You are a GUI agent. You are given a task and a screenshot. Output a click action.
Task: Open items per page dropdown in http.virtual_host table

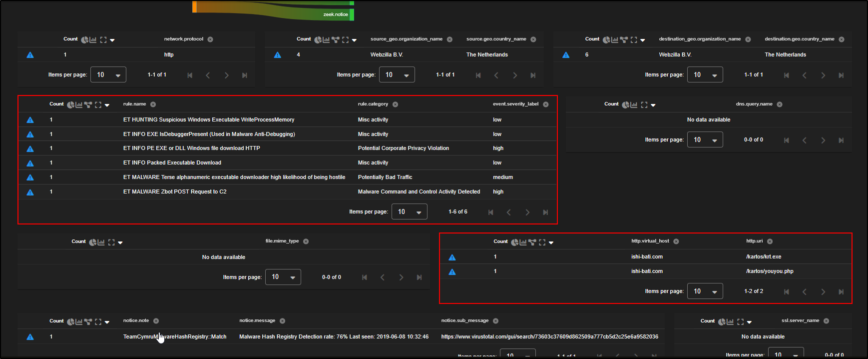coord(705,291)
